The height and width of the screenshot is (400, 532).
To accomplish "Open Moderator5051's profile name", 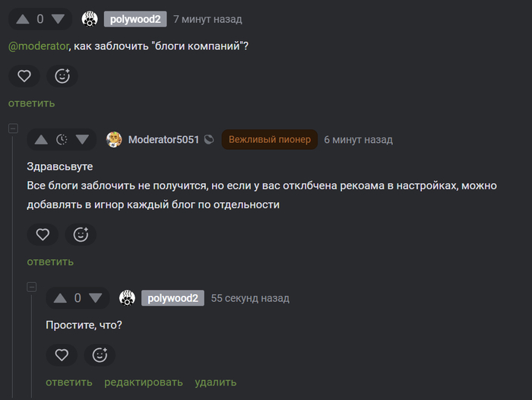I will click(x=163, y=140).
